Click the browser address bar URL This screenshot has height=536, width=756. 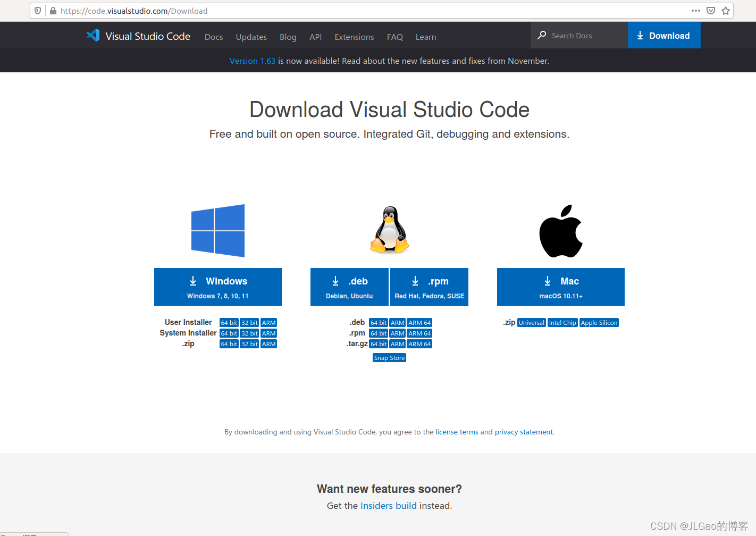click(x=134, y=11)
